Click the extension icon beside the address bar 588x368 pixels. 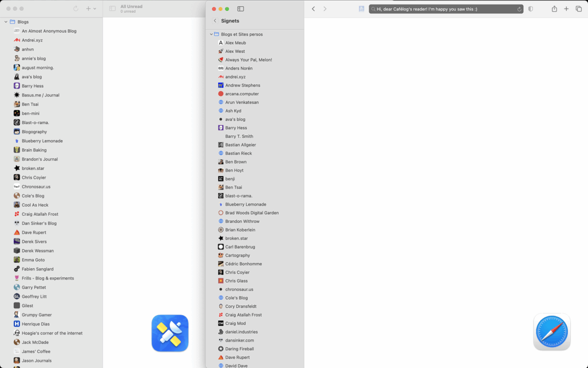pyautogui.click(x=361, y=9)
